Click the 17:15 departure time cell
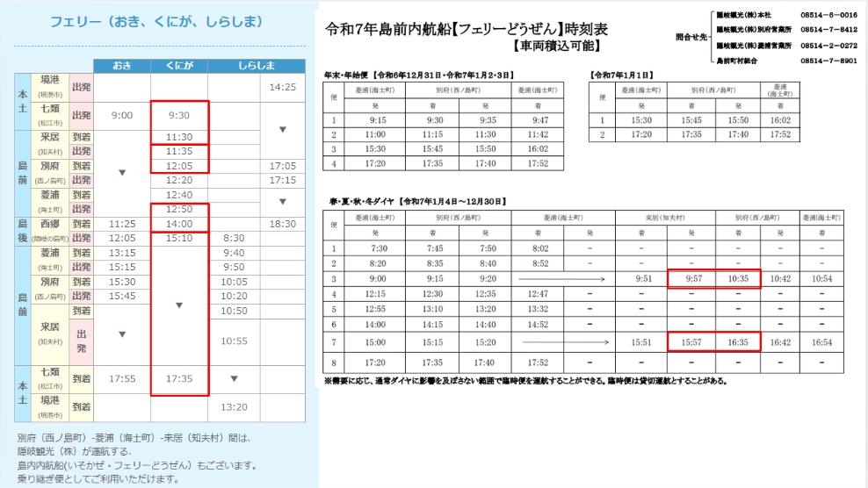 click(282, 180)
